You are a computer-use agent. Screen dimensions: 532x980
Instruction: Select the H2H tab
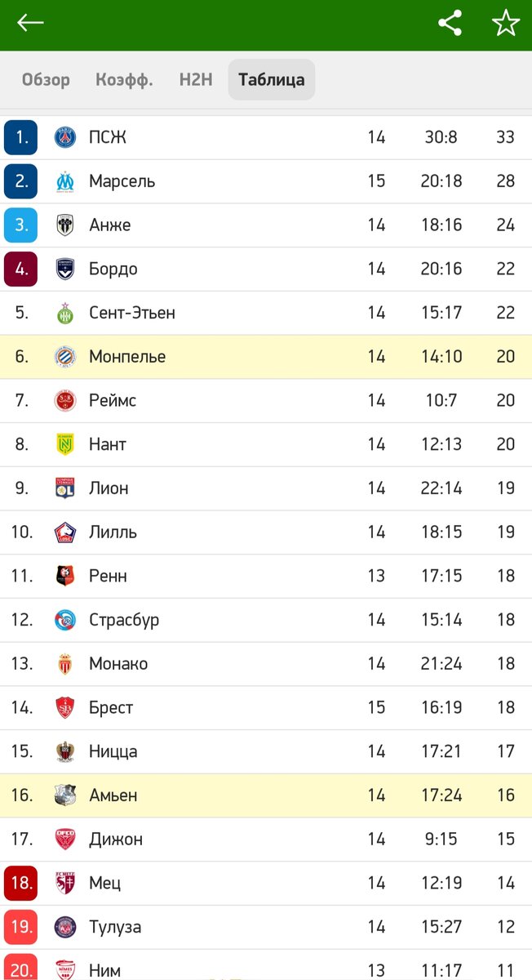196,80
